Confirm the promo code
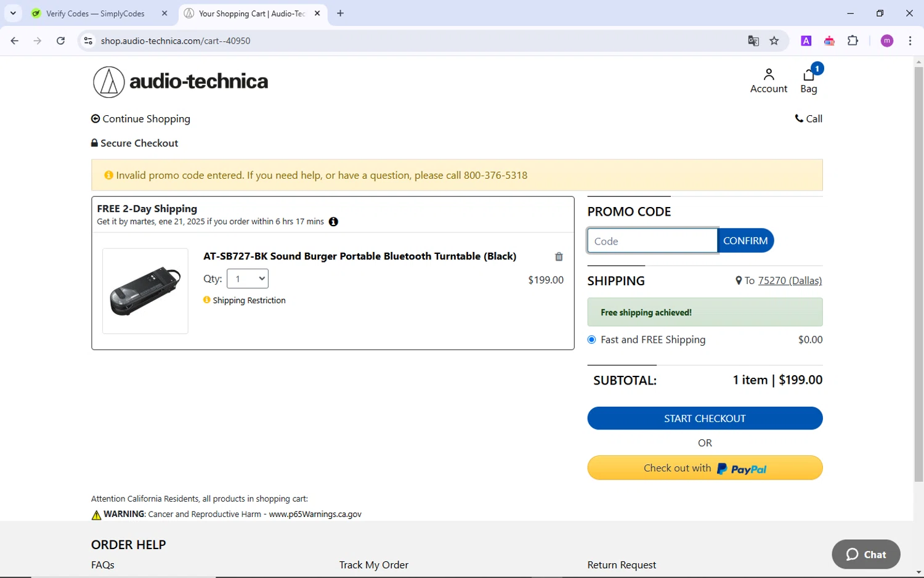 (x=745, y=240)
